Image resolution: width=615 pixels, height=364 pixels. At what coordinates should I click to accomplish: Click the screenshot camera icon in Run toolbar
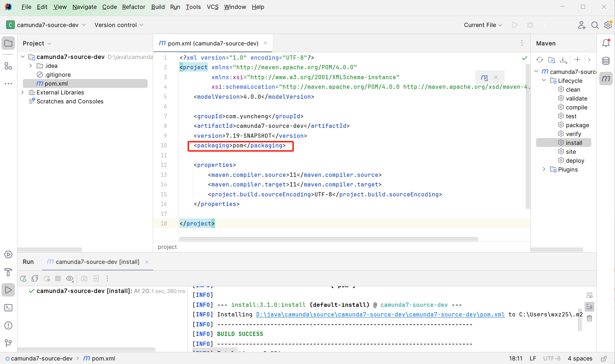pyautogui.click(x=84, y=278)
